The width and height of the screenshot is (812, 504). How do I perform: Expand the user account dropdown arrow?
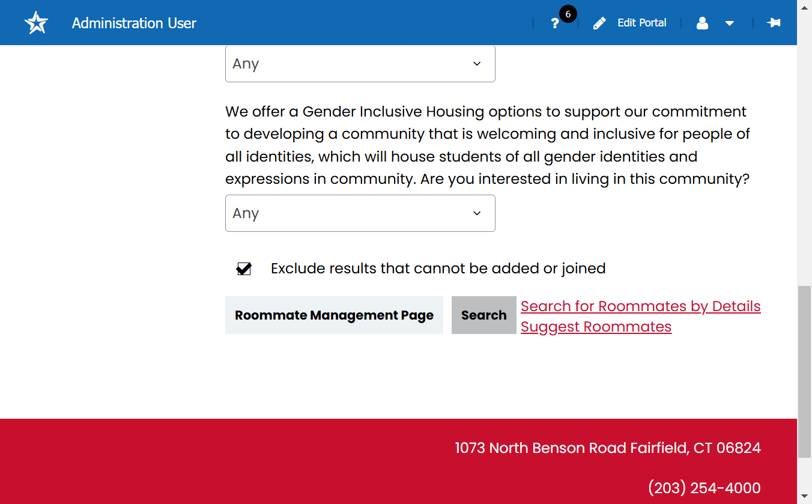point(730,23)
